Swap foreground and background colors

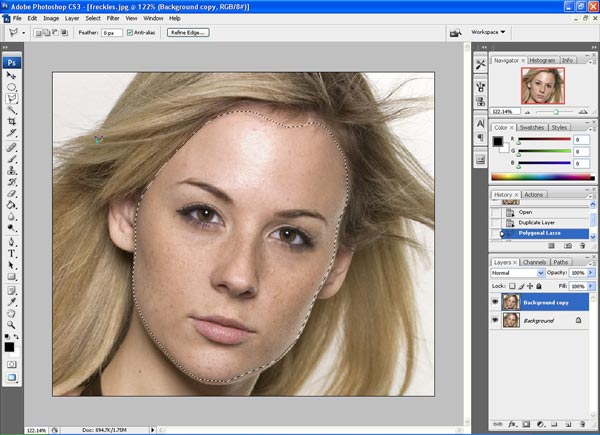(x=16, y=337)
